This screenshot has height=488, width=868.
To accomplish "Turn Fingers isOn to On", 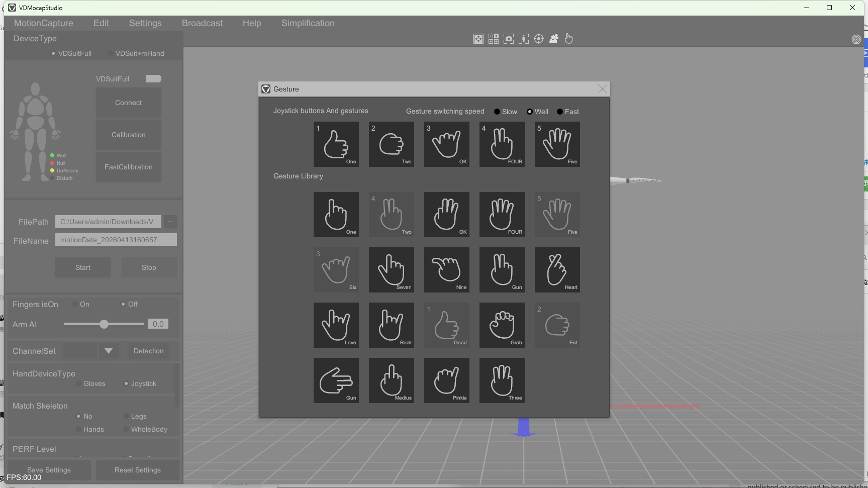I will pos(75,304).
